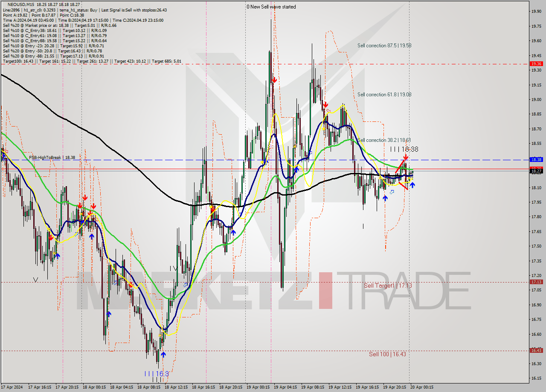Click the 'Sell %10 @ C_Entry61: 19.08' row

[55, 35]
